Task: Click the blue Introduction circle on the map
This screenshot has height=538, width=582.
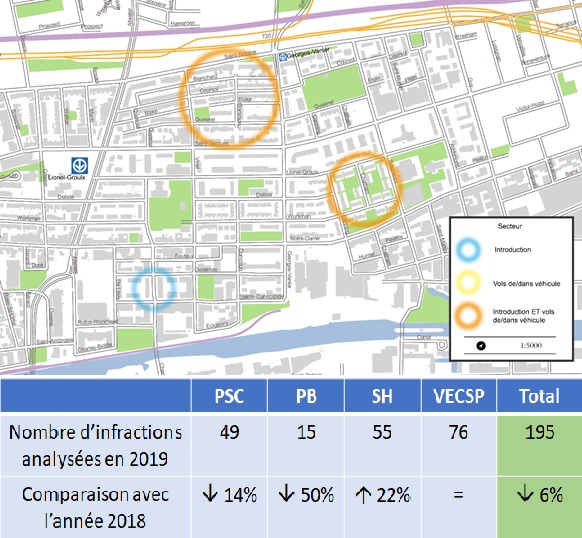Action: pyautogui.click(x=154, y=289)
